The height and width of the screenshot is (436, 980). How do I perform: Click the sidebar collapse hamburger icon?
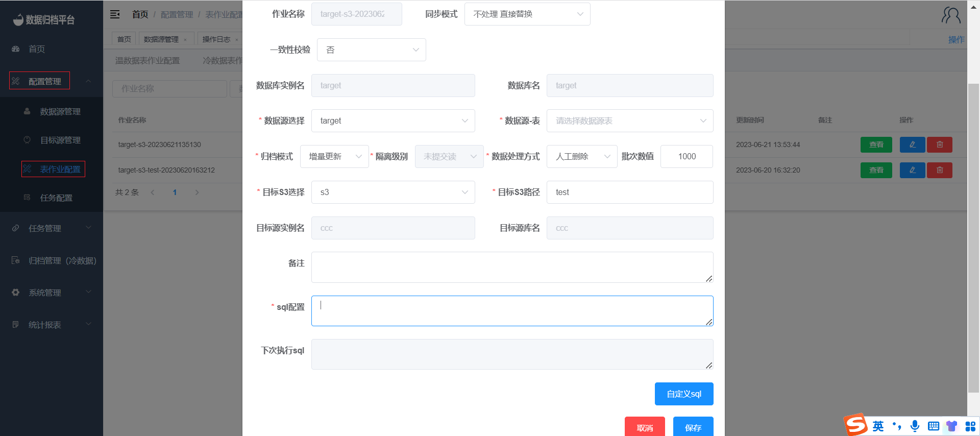[x=115, y=14]
